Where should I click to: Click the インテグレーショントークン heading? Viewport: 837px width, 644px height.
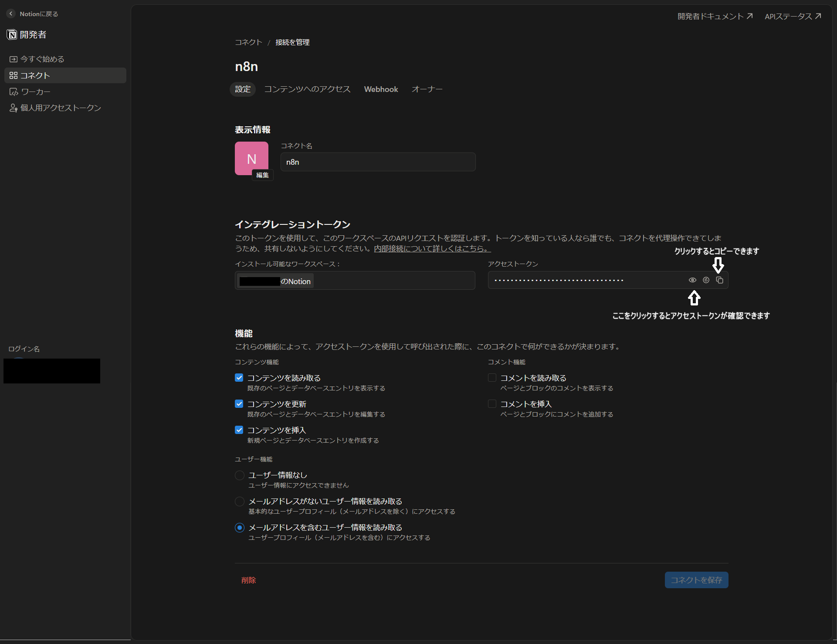click(x=293, y=224)
